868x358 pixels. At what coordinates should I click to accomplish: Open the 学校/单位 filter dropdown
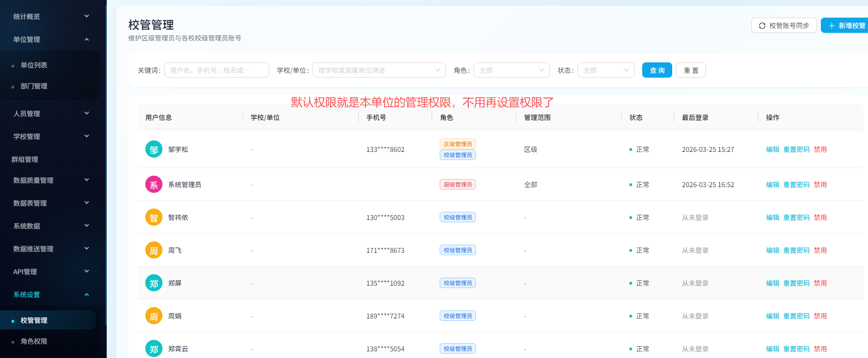379,70
